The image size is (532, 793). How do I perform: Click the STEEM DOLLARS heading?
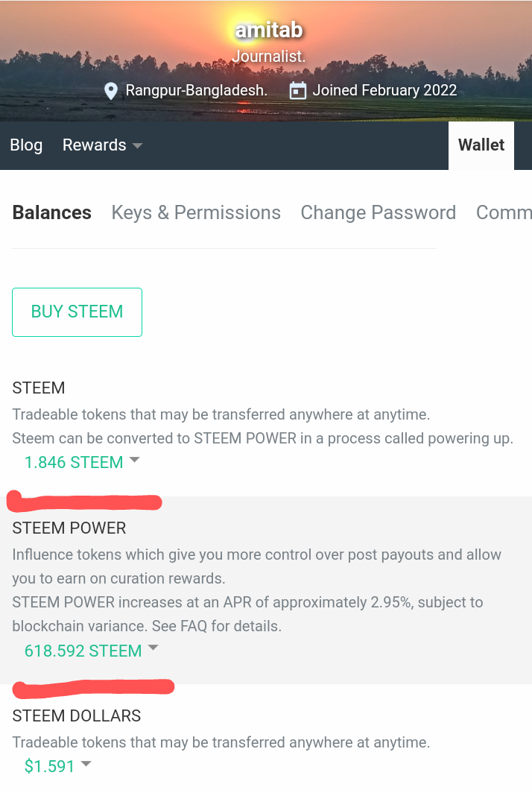click(x=77, y=715)
